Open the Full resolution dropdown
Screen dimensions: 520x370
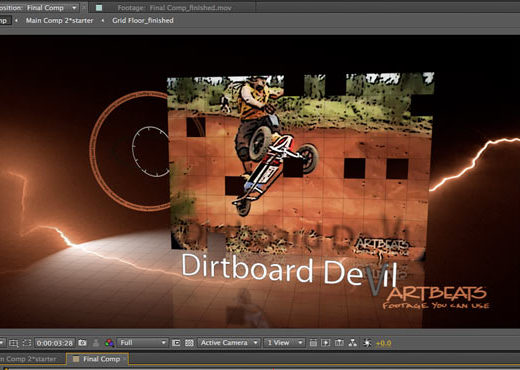(x=143, y=343)
